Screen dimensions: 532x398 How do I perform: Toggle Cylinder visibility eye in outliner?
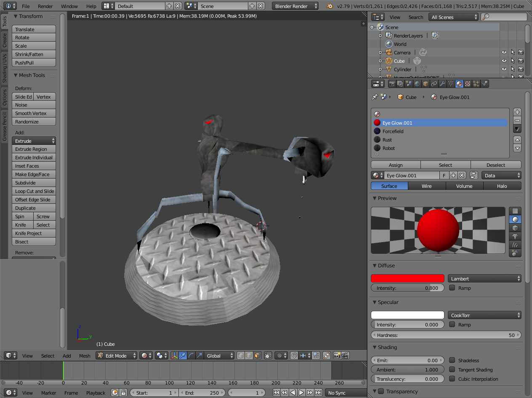[504, 69]
